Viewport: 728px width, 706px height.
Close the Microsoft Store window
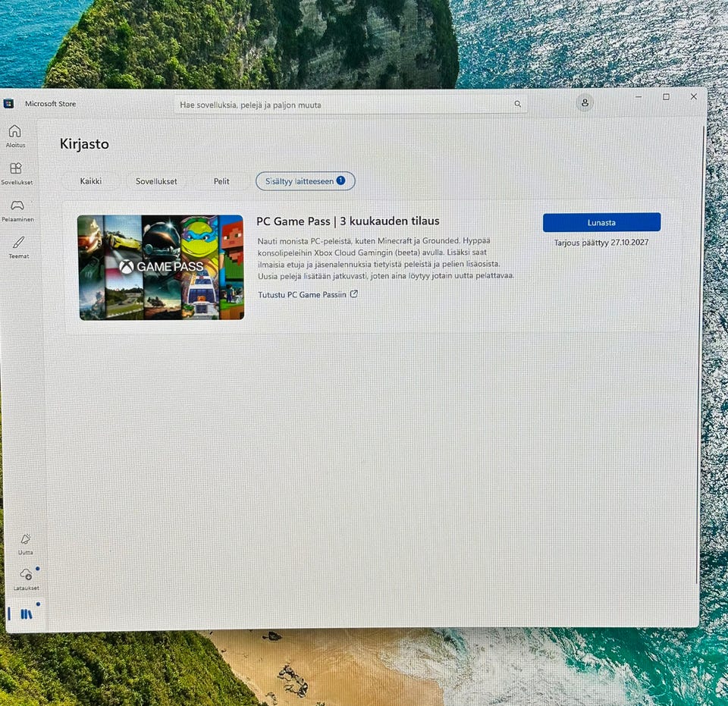point(694,96)
